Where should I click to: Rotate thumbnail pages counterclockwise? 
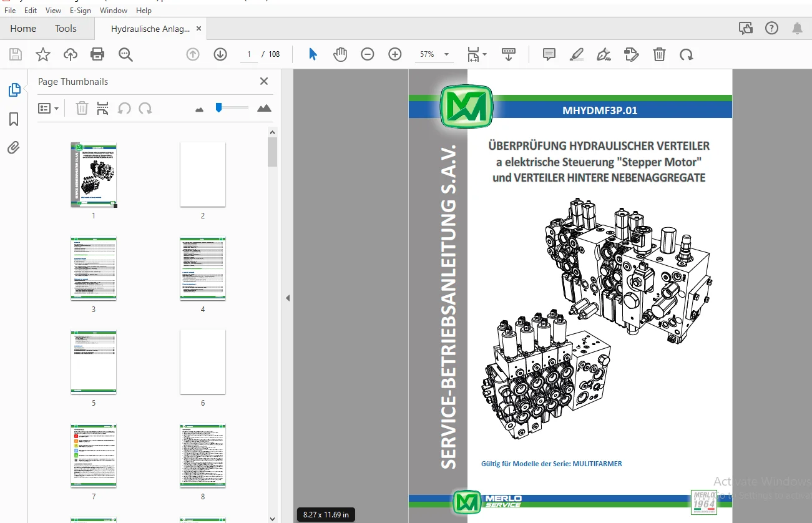tap(124, 109)
